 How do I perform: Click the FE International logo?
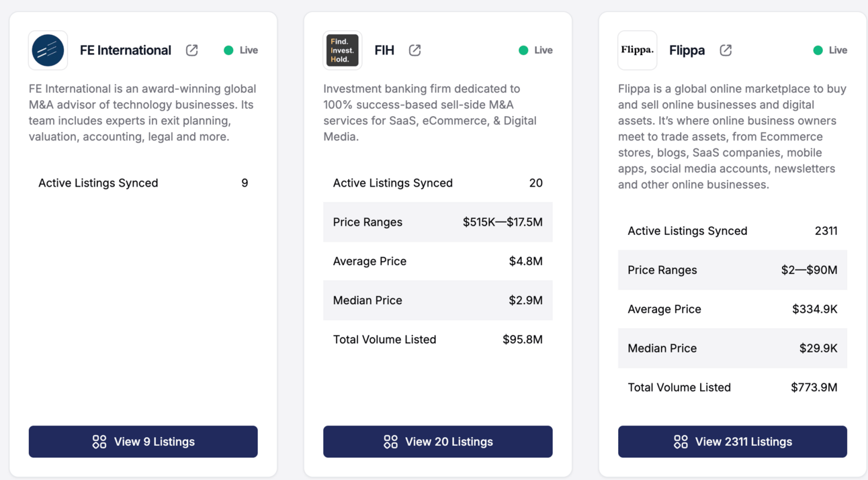click(48, 50)
